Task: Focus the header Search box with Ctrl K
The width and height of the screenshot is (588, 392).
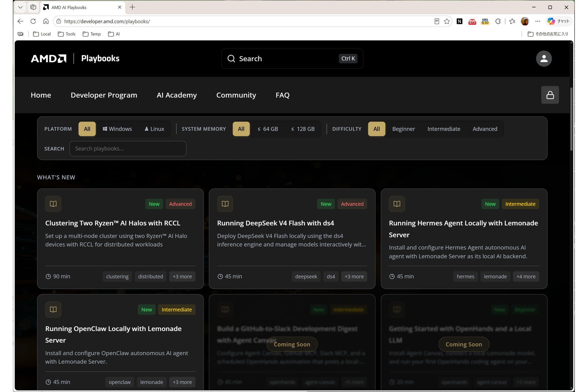Action: (x=292, y=58)
